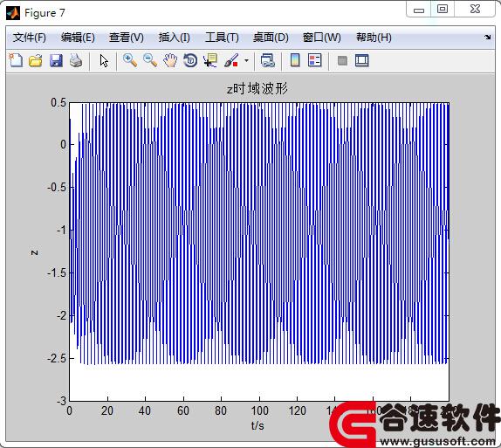The height and width of the screenshot is (448, 501).
Task: Close the Figure 7 window
Action: [475, 9]
